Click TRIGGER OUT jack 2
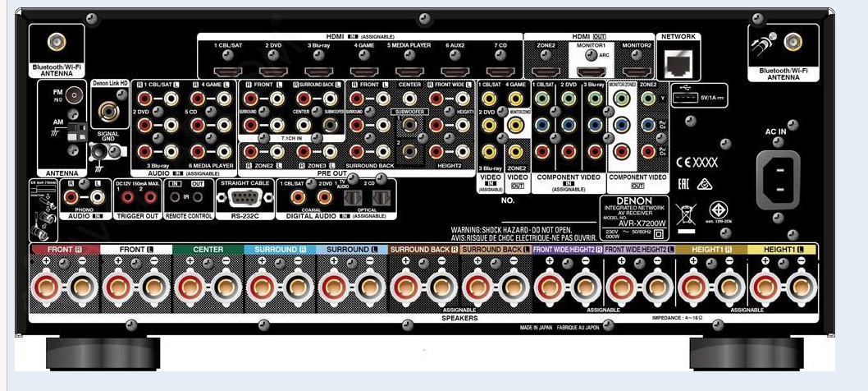 (x=149, y=196)
